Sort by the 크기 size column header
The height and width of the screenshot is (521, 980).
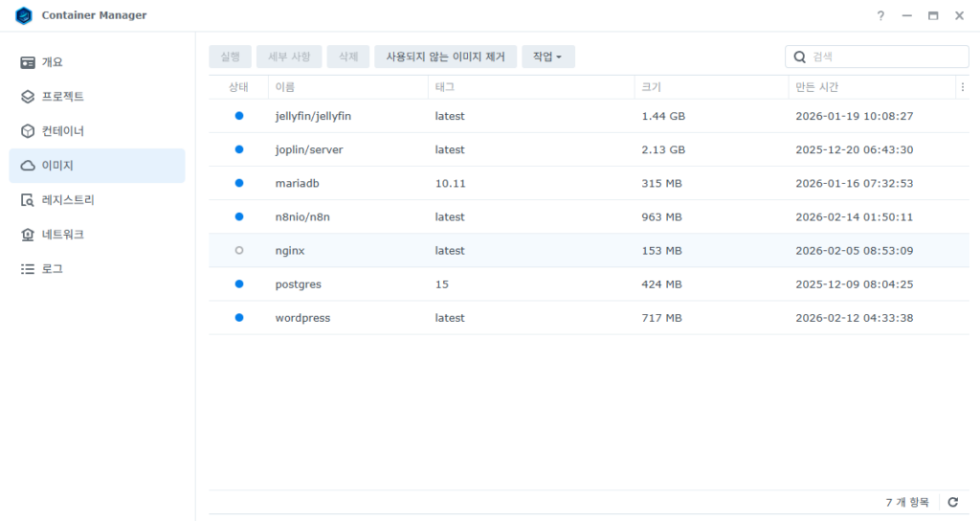651,87
